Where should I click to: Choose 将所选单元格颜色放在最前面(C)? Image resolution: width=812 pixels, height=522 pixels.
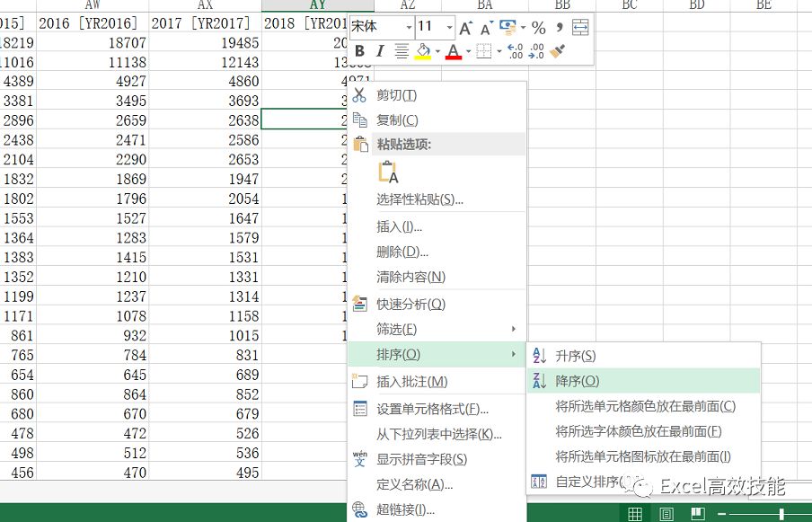click(643, 406)
